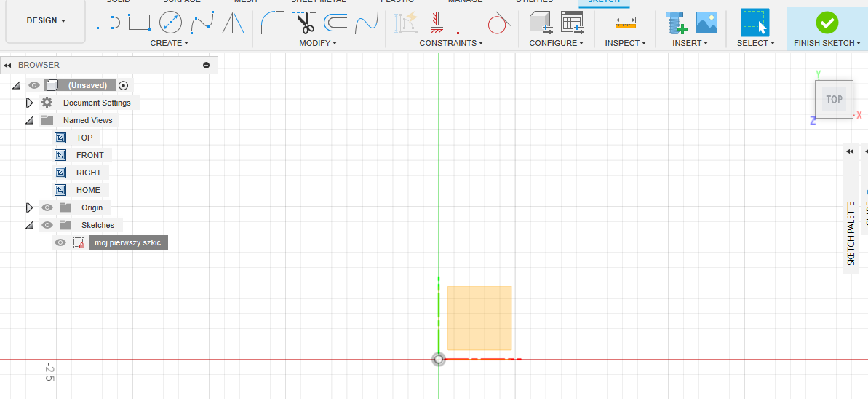Image resolution: width=868 pixels, height=399 pixels.
Task: Toggle visibility of the Unsaved root component
Action: (34, 85)
